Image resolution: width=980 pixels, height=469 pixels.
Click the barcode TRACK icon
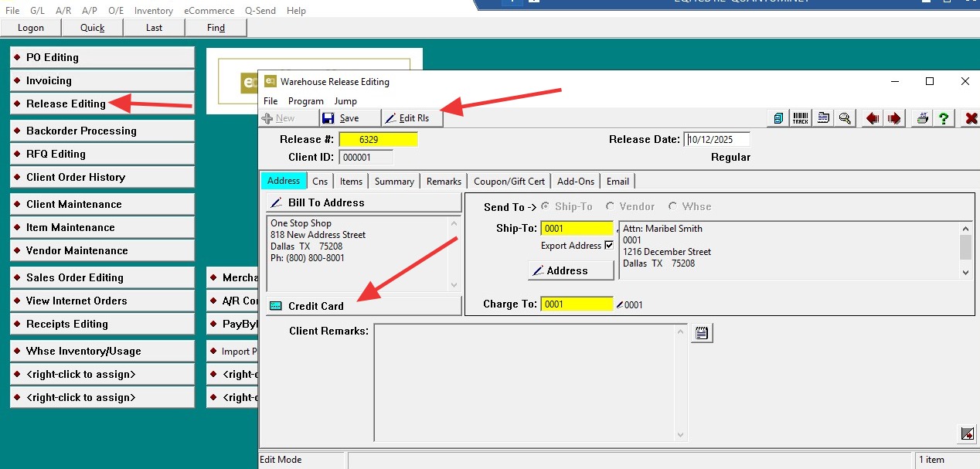[x=801, y=118]
